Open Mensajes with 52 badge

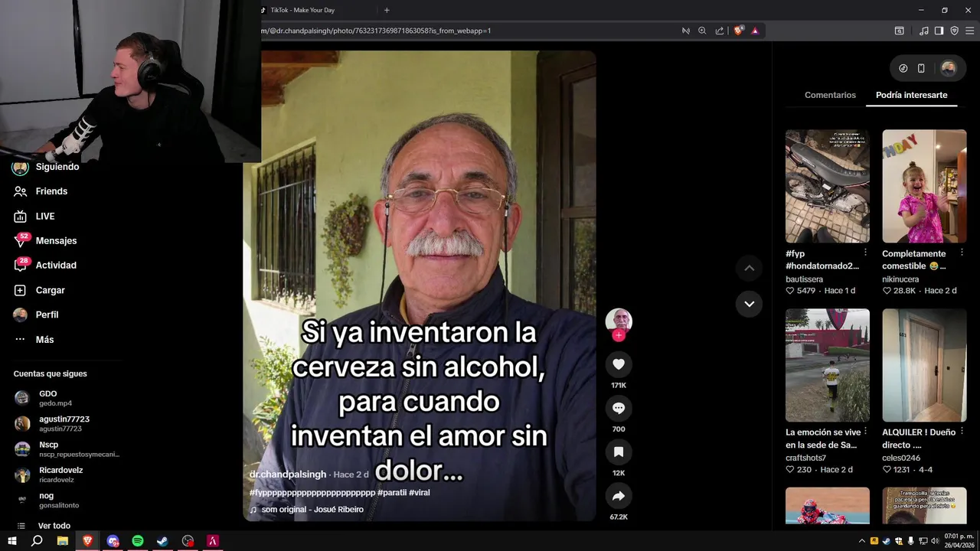46,240
